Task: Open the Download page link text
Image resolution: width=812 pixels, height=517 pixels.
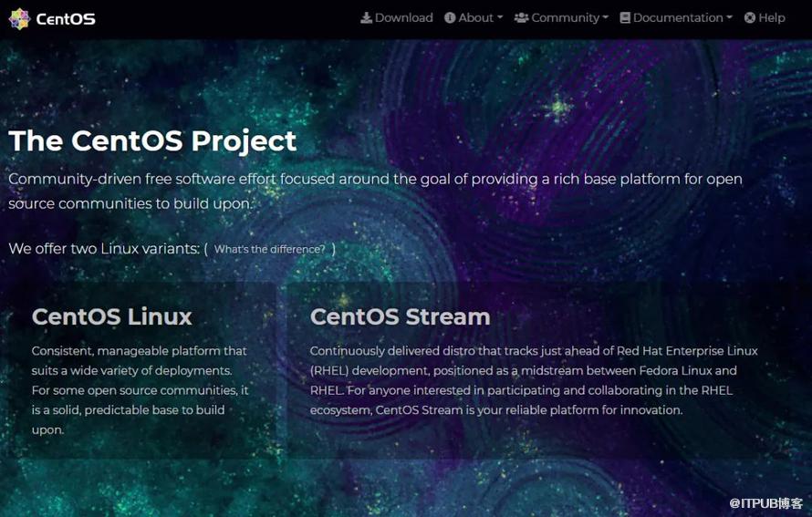Action: 404,18
